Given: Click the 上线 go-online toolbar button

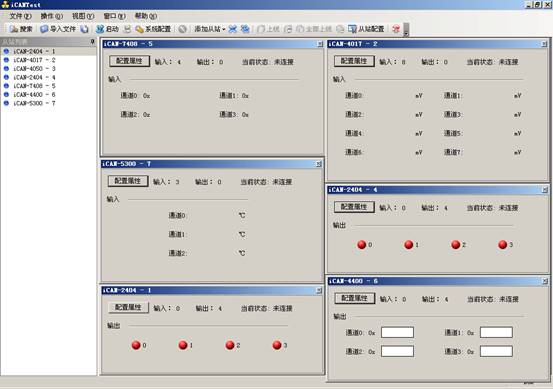Looking at the screenshot, I should [x=268, y=29].
